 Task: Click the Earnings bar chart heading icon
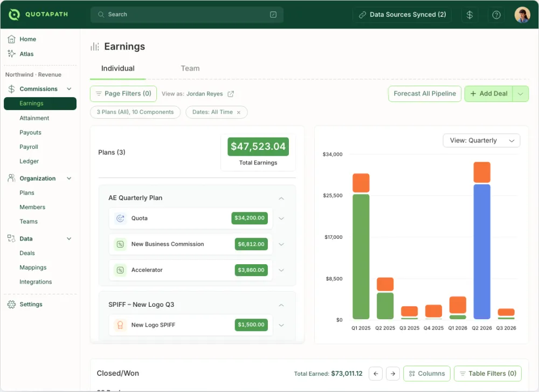[x=94, y=46]
